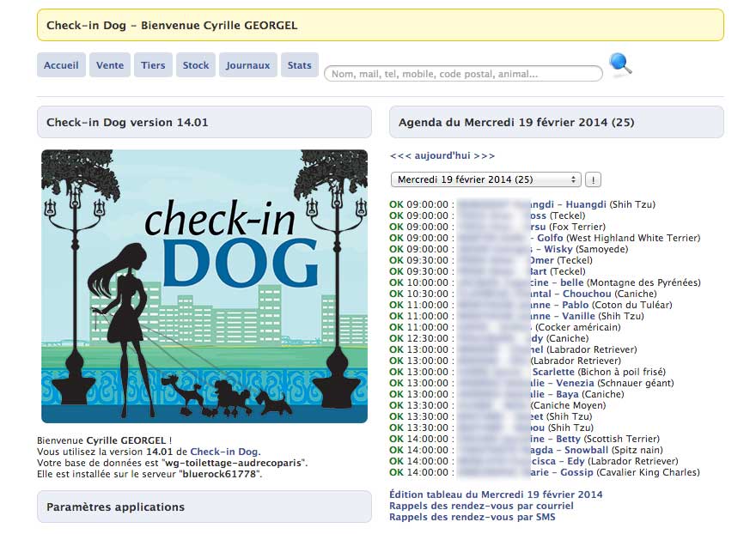Go to next day with >>> link
The image size is (756, 534).
tap(485, 155)
